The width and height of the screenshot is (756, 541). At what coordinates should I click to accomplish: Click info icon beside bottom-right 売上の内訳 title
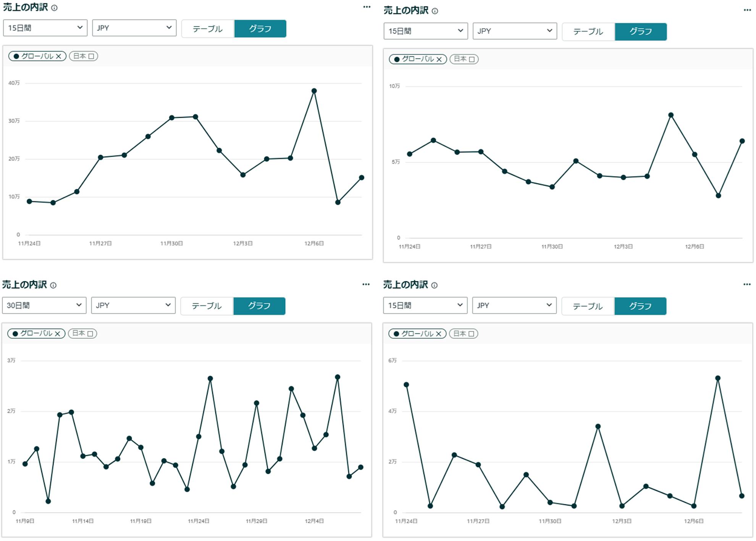click(x=435, y=285)
